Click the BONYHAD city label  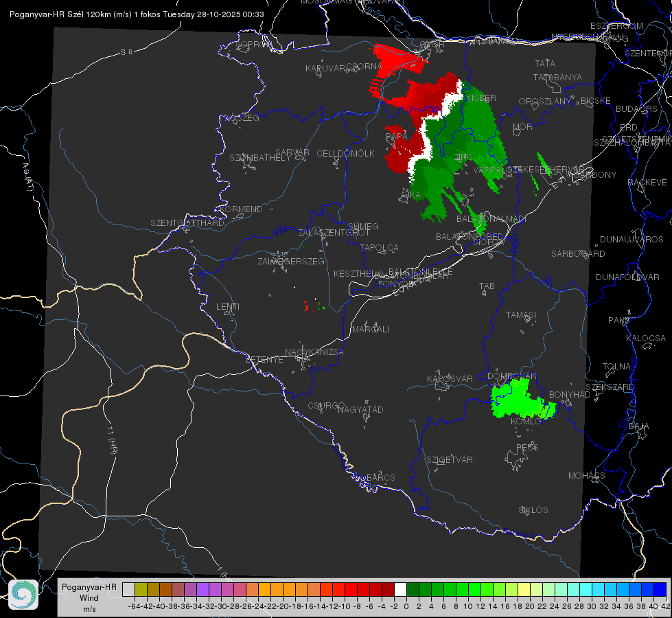click(570, 395)
